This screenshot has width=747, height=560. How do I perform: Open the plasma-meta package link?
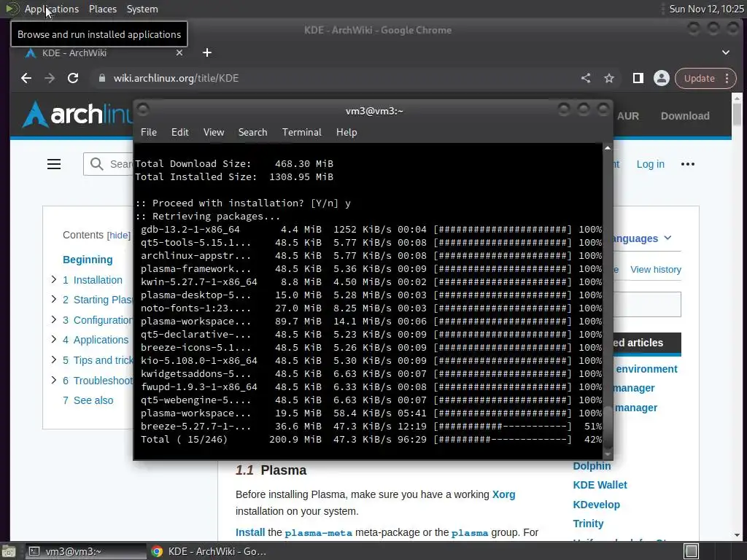(x=318, y=533)
